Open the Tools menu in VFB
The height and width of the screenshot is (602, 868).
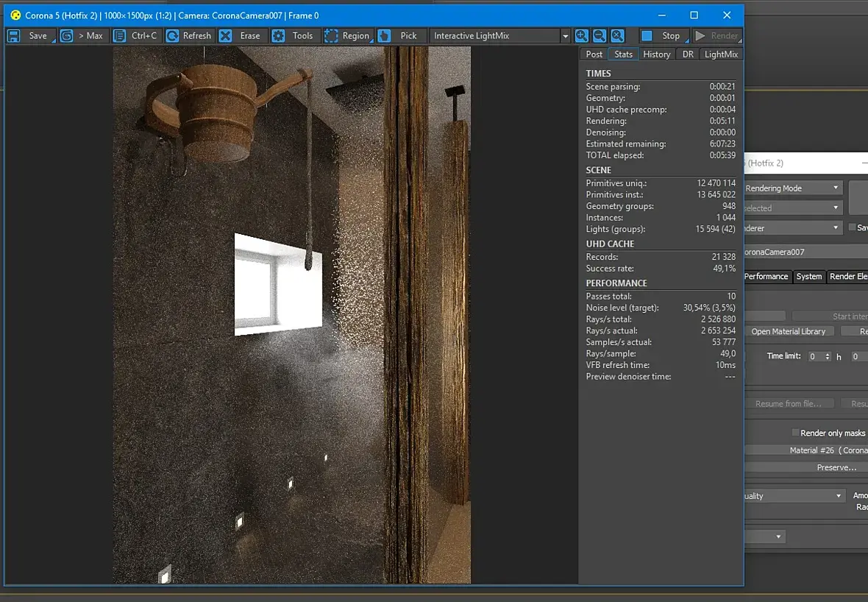[x=294, y=35]
